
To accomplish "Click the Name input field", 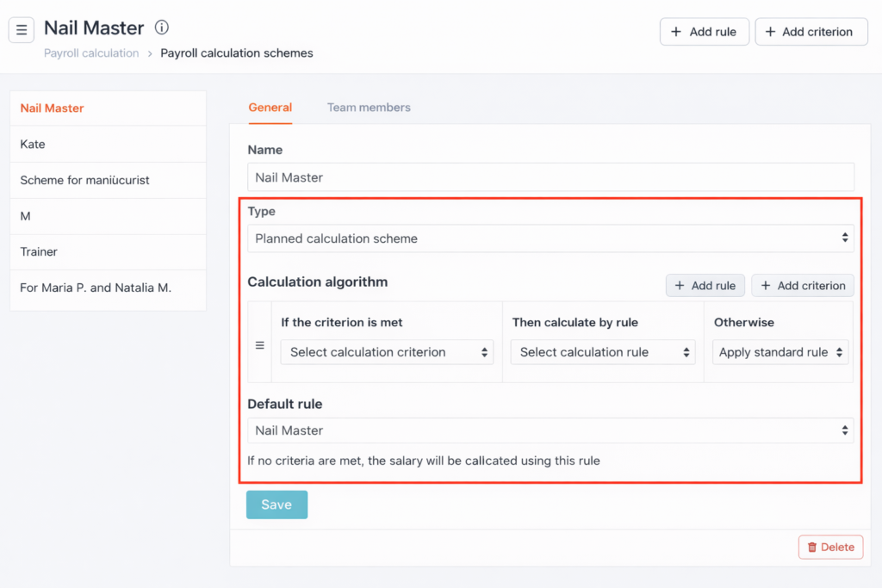I will [x=550, y=177].
